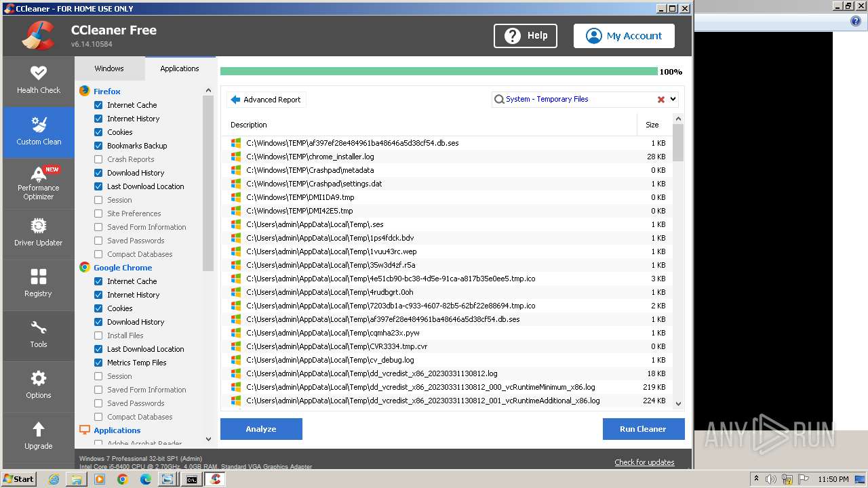
Task: Uncheck Firefox Internet History
Action: tap(98, 119)
